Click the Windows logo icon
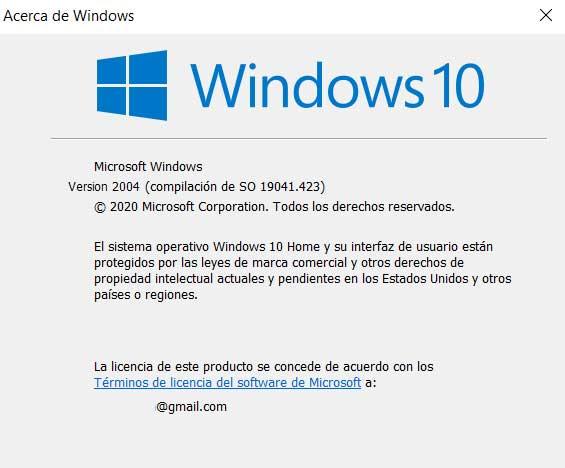Screen dimensions: 565x468 132,85
